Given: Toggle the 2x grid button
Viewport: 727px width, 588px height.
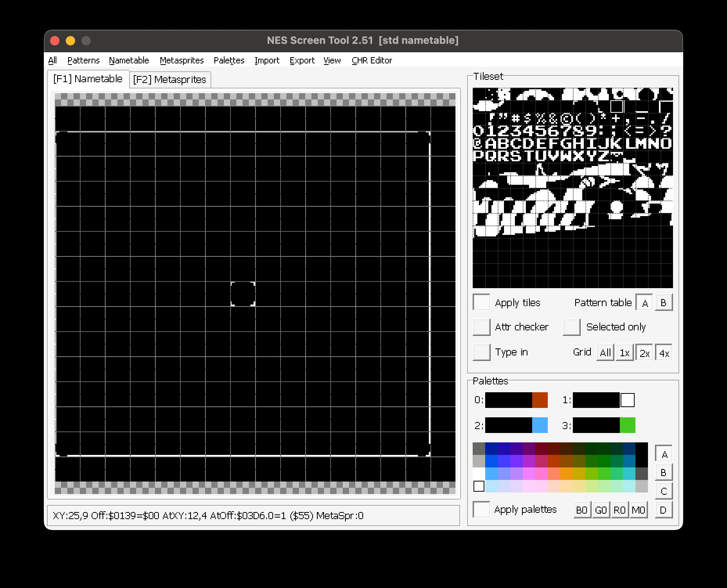Looking at the screenshot, I should pyautogui.click(x=644, y=353).
